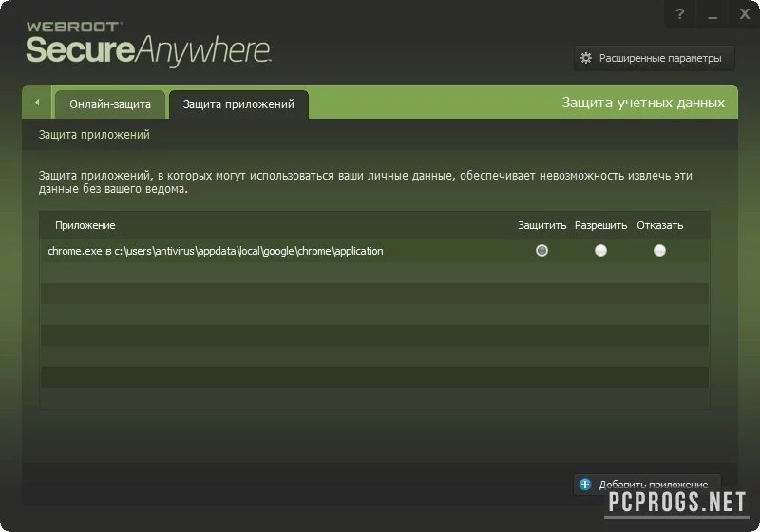Click the gear icon for Расширенные параметры

(x=586, y=58)
